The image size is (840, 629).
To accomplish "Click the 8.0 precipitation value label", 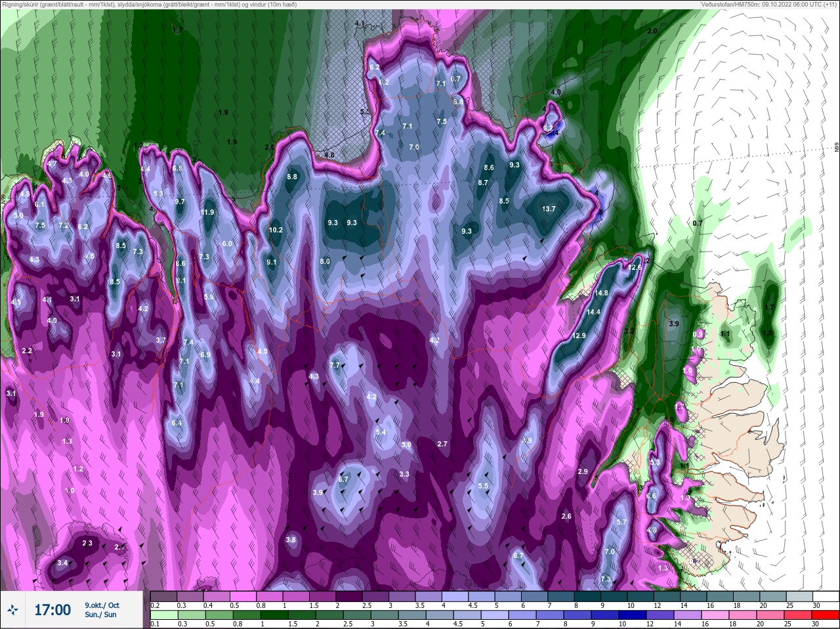I will [325, 261].
